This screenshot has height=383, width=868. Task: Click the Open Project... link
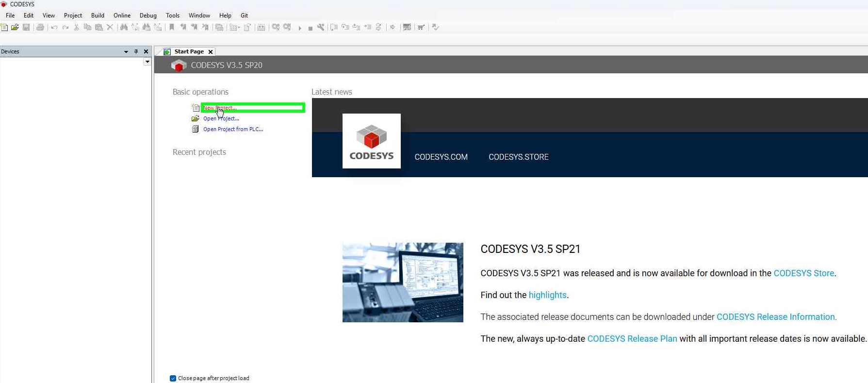pos(221,118)
